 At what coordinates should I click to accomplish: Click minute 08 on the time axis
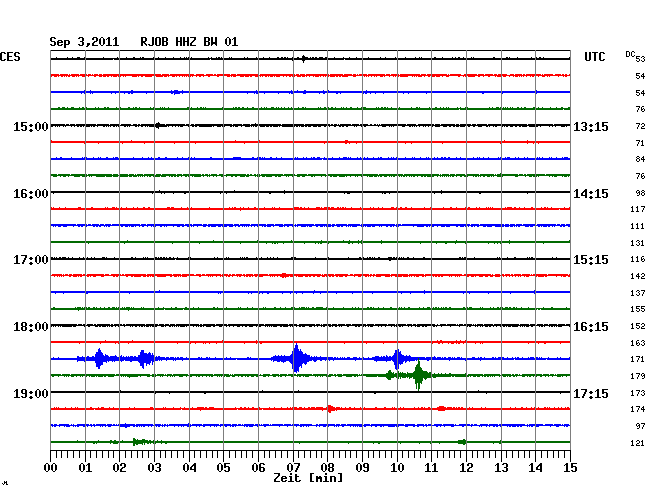pos(327,468)
